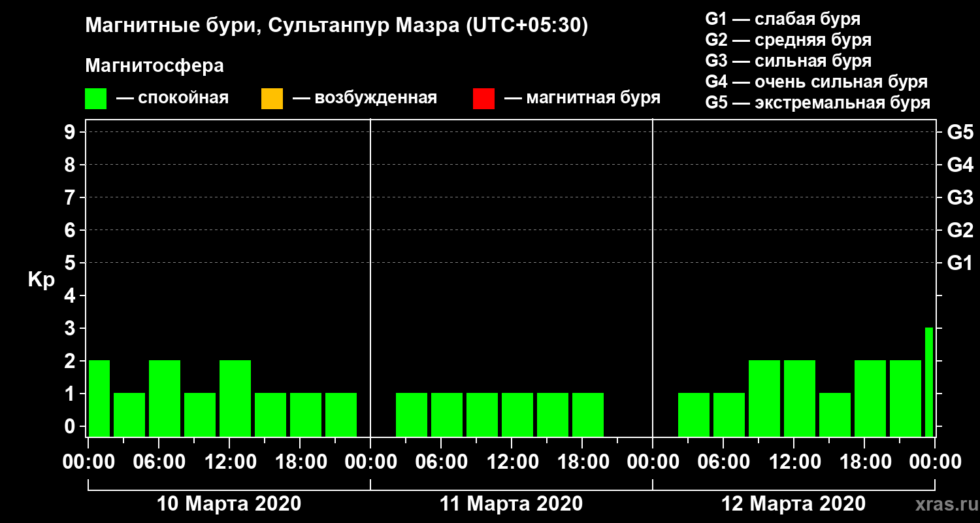
Task: Click the '11 Марта 2020' date label
Action: click(x=511, y=504)
